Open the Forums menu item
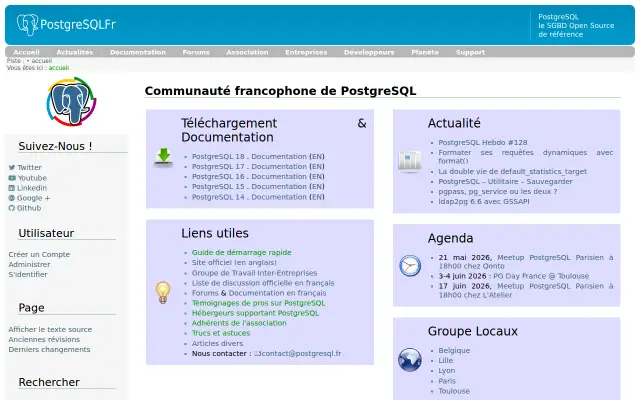 click(196, 52)
